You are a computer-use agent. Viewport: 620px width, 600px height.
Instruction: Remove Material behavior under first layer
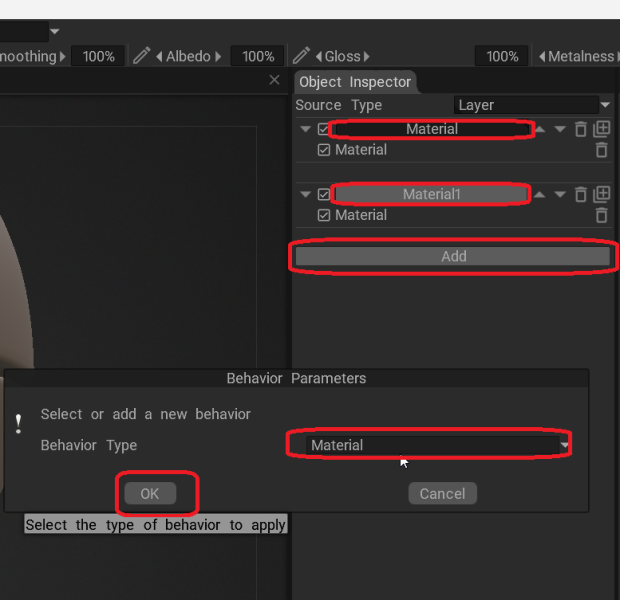[601, 150]
